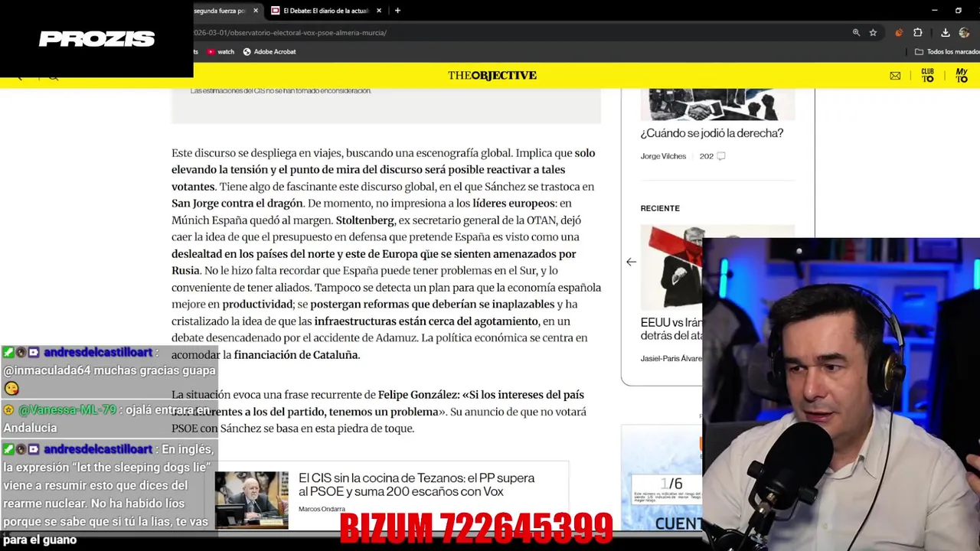Viewport: 980px width, 551px height.
Task: Open the 'watch' YouTube bookmark
Action: [220, 52]
